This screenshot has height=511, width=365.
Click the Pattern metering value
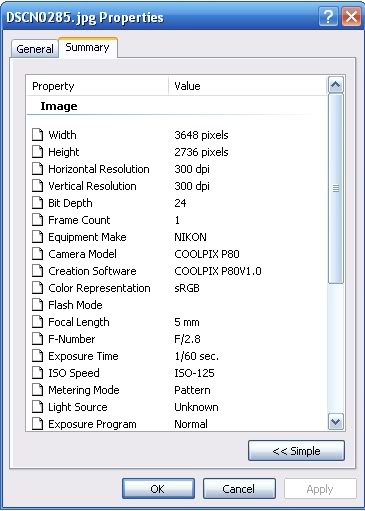[x=192, y=390]
